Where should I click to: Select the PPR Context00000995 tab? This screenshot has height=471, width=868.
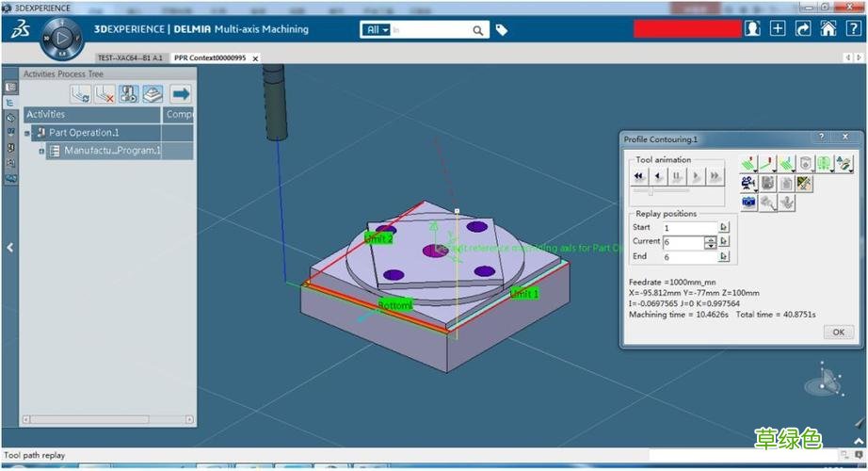pyautogui.click(x=209, y=58)
